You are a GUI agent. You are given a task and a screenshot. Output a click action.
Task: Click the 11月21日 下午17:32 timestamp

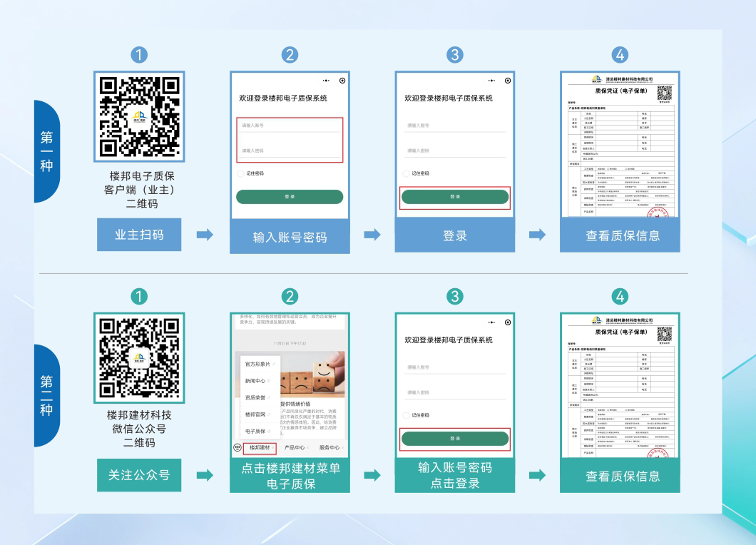(290, 343)
